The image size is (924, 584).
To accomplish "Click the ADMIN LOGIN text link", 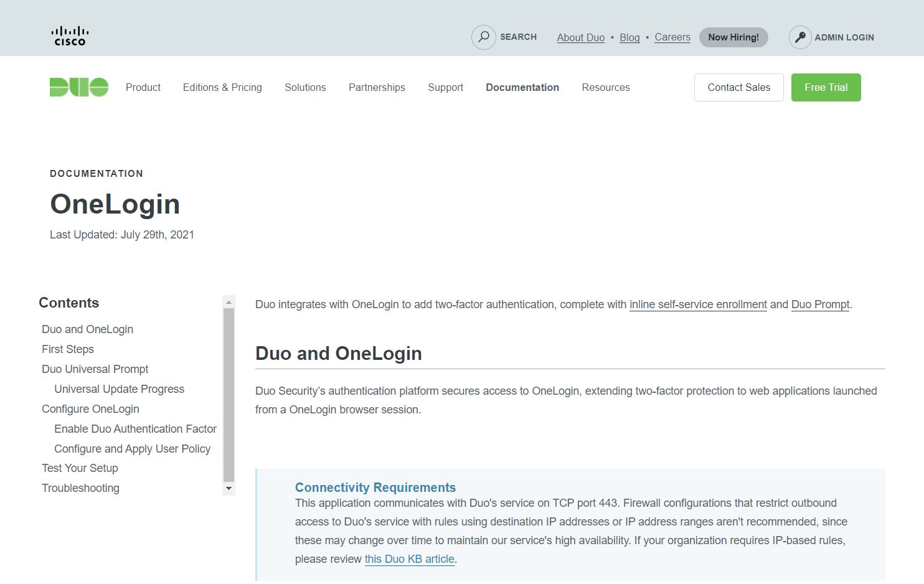I will coord(844,37).
